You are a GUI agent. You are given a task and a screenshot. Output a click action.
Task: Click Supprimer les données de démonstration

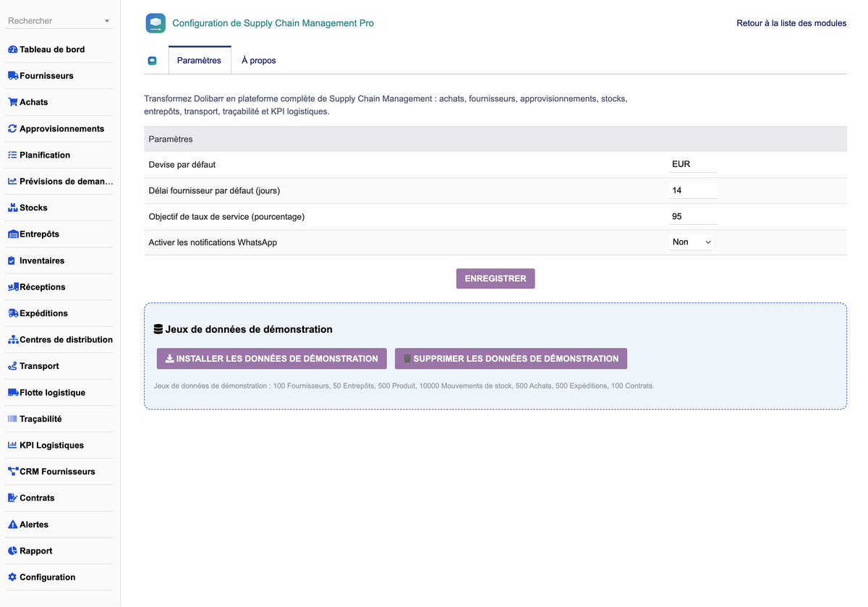tap(511, 359)
